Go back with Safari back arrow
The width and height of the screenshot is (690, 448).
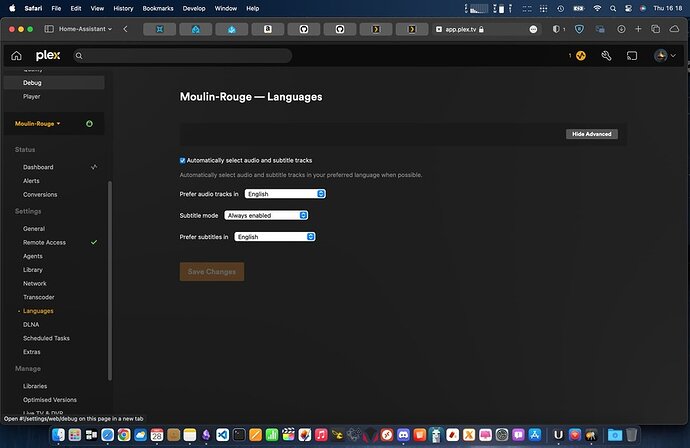(125, 29)
